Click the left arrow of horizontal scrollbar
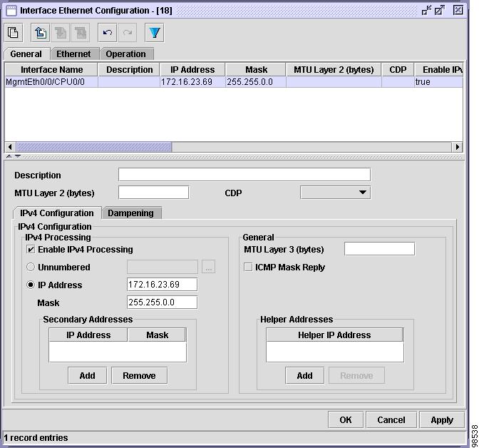Screen dimensions: 479x448 coord(10,147)
